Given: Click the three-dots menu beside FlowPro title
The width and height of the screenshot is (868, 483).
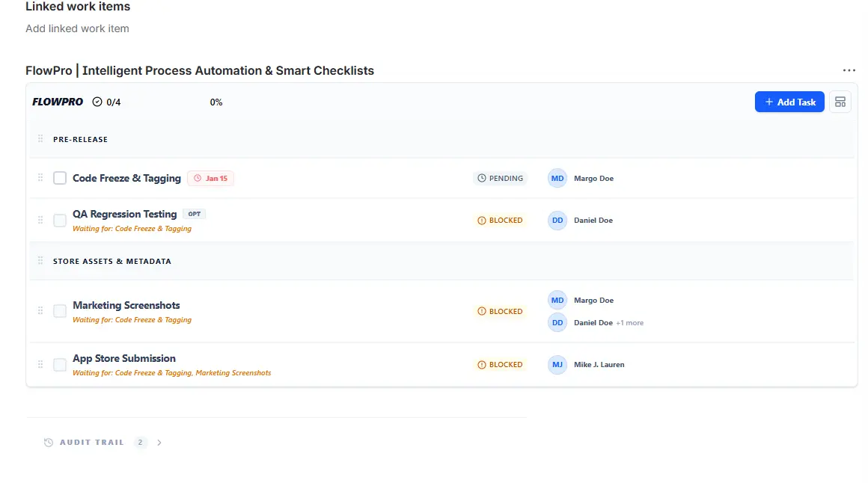Looking at the screenshot, I should (x=849, y=70).
